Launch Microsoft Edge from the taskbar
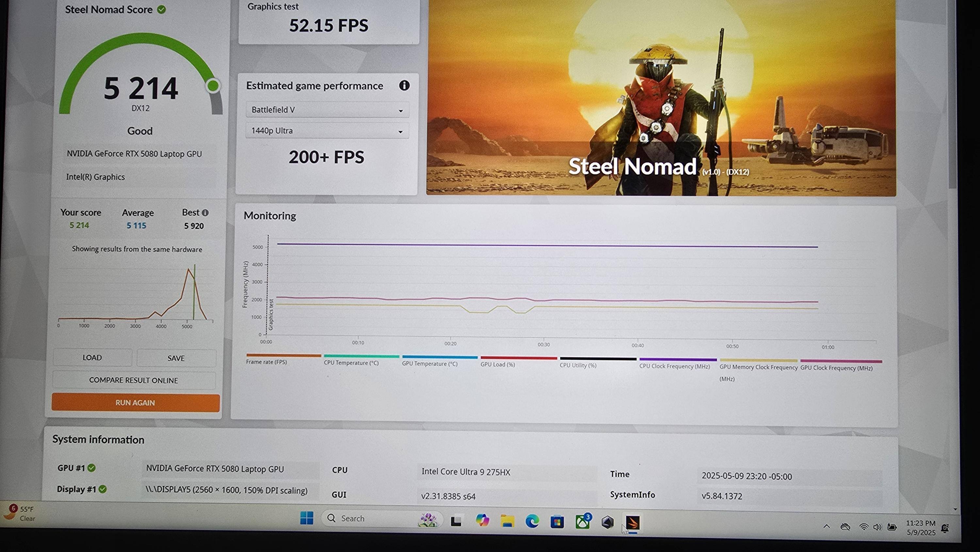 click(x=532, y=521)
